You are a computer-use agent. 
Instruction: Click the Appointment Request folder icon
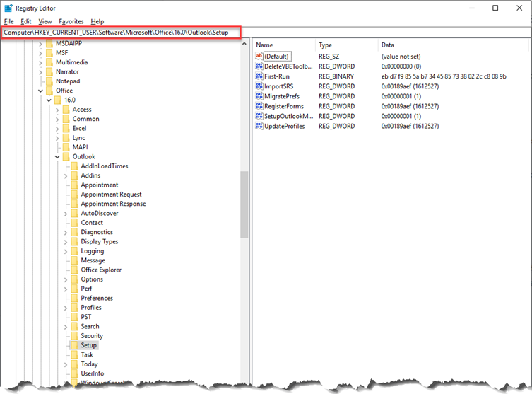(74, 195)
